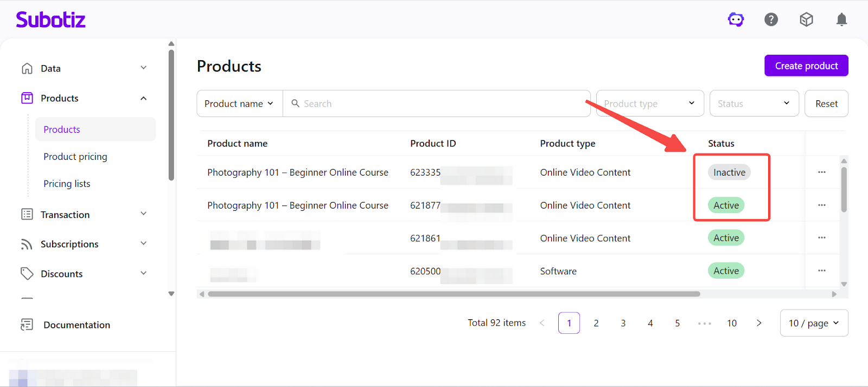Image resolution: width=868 pixels, height=387 pixels.
Task: Click the cube icon in header
Action: [x=806, y=20]
